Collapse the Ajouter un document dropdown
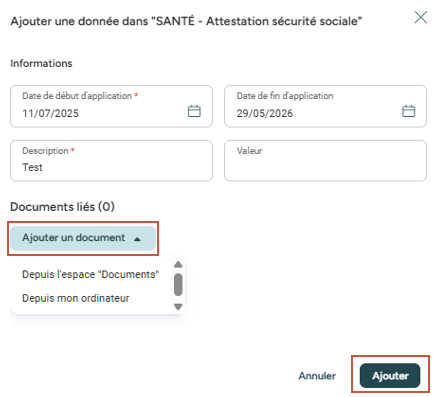The height and width of the screenshot is (397, 441). 83,238
